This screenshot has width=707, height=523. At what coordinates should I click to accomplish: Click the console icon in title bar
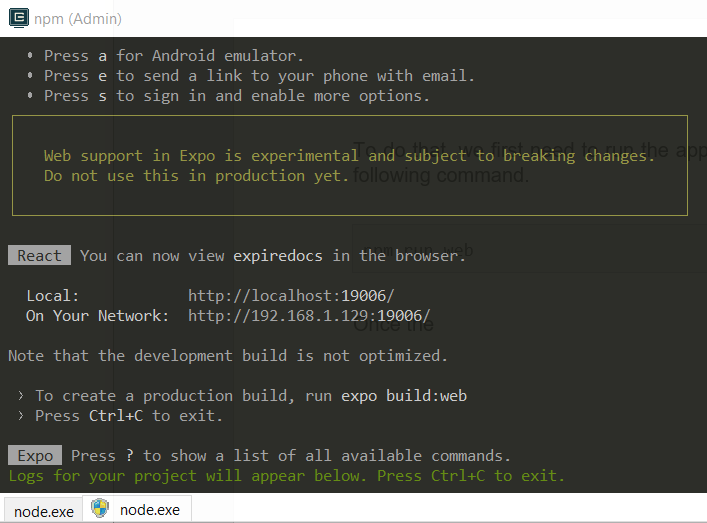18,18
